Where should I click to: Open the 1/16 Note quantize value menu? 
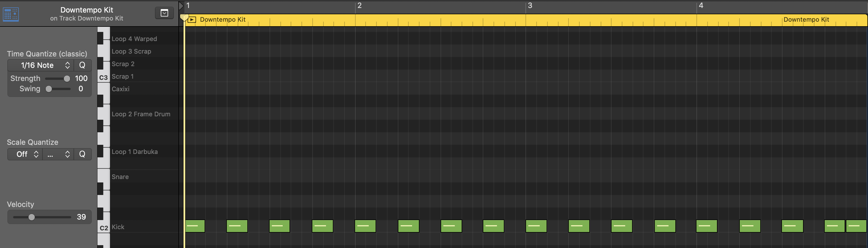click(x=40, y=65)
